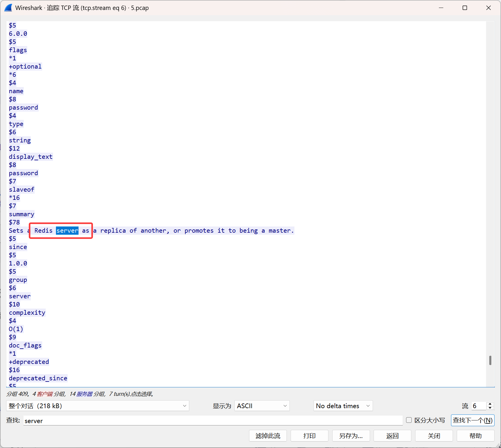Click the 打印 print button
The width and height of the screenshot is (501, 448).
click(x=309, y=436)
